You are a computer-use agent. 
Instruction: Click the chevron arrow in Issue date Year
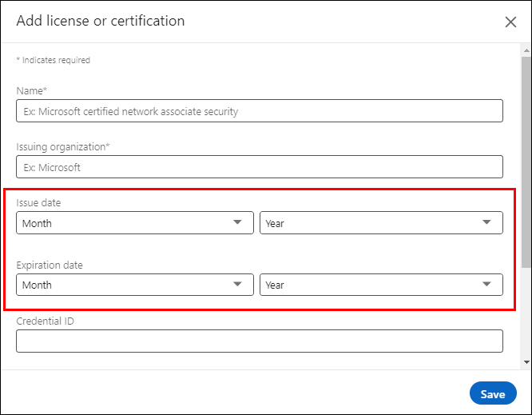click(486, 222)
